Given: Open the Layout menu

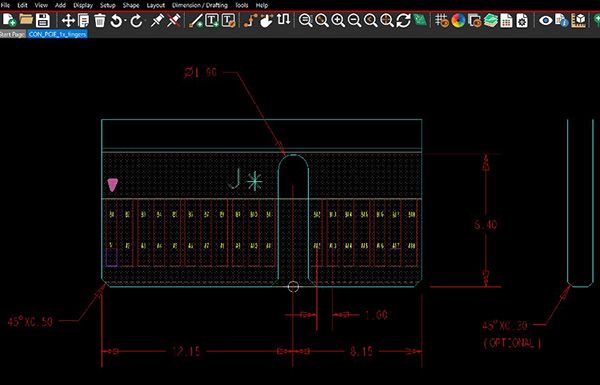Looking at the screenshot, I should [x=156, y=5].
